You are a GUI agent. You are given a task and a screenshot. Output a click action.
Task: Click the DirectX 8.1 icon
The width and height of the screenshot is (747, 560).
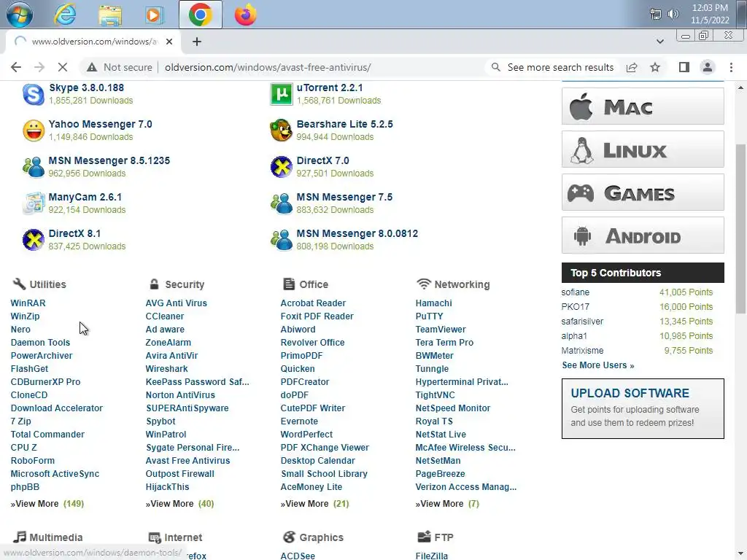(x=34, y=239)
